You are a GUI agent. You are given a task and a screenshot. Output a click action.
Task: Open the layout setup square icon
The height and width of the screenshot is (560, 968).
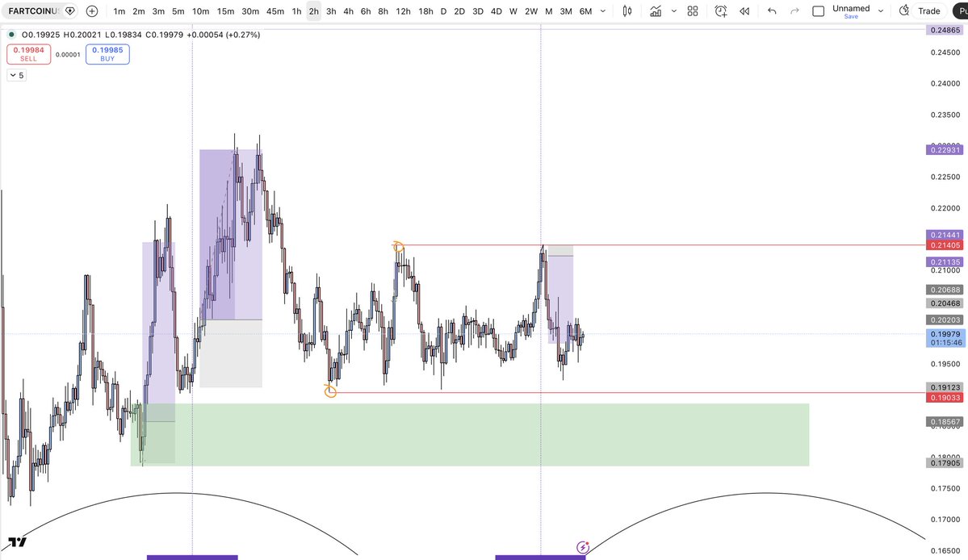(x=818, y=11)
